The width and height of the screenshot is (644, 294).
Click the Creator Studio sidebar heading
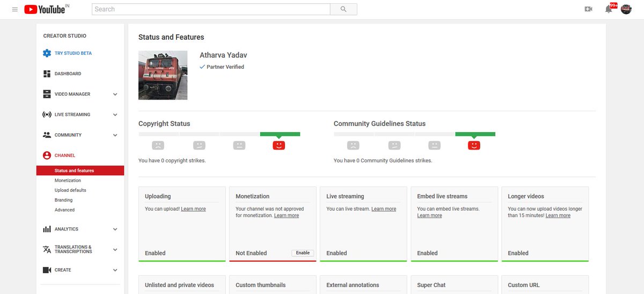click(65, 36)
